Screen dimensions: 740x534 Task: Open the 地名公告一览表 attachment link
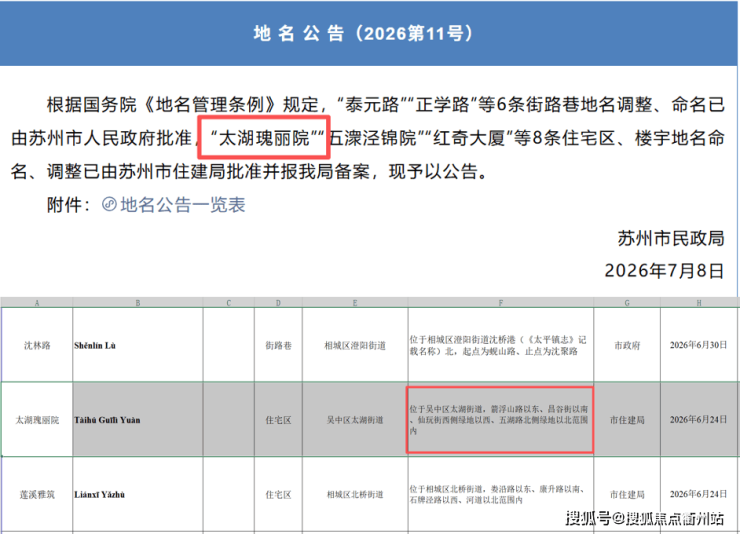[183, 205]
